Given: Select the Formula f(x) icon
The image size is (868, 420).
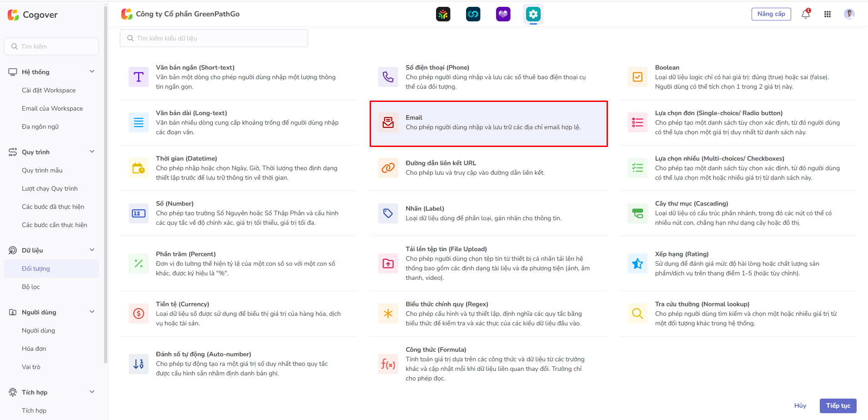Looking at the screenshot, I should [388, 364].
